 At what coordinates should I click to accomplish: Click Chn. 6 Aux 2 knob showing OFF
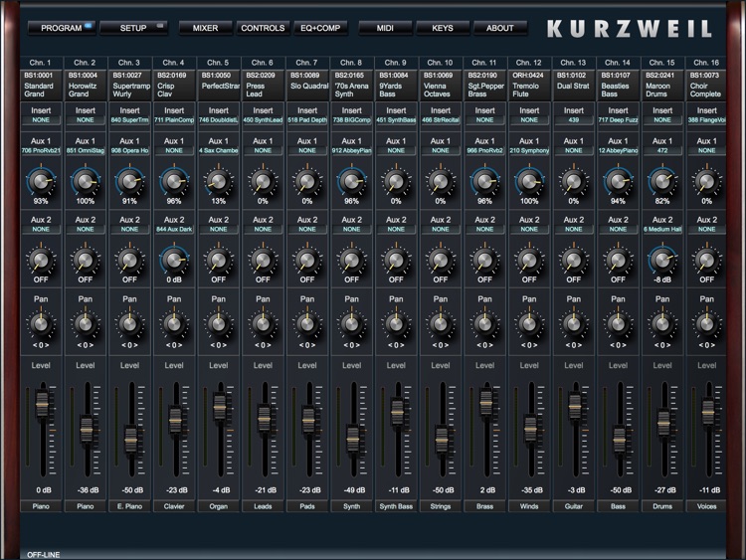(263, 260)
